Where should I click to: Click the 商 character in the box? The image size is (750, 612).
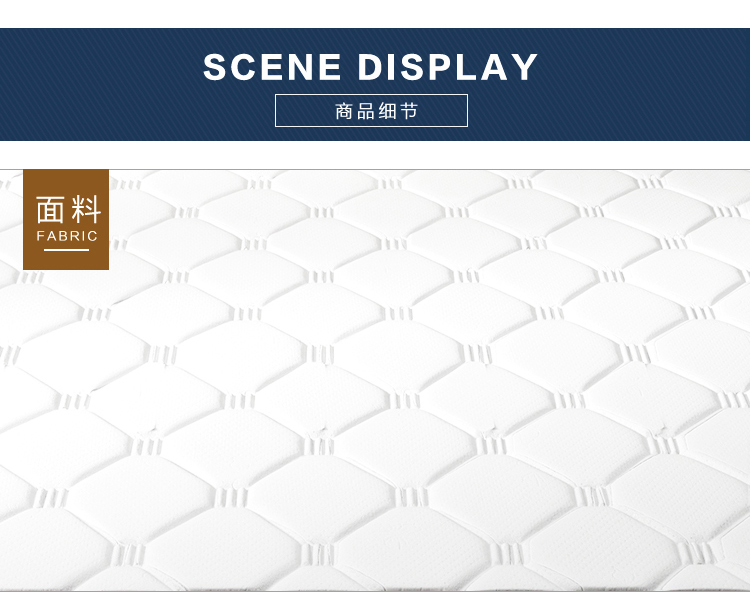click(x=344, y=111)
